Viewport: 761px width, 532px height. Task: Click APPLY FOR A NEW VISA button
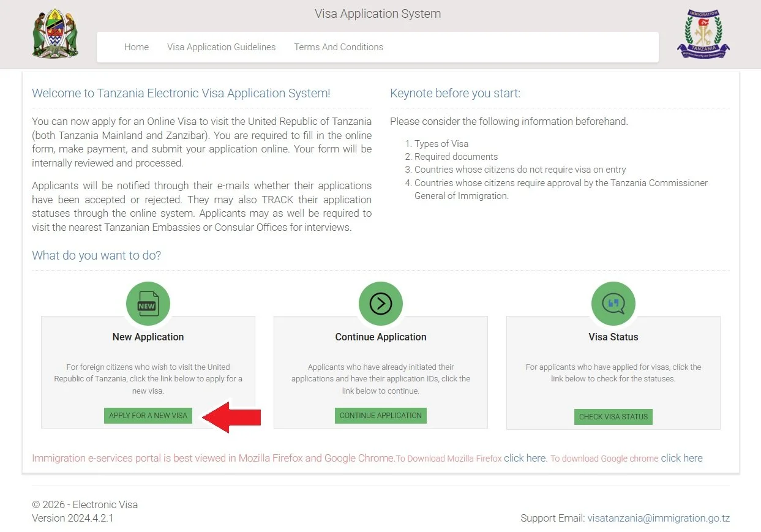coord(148,416)
